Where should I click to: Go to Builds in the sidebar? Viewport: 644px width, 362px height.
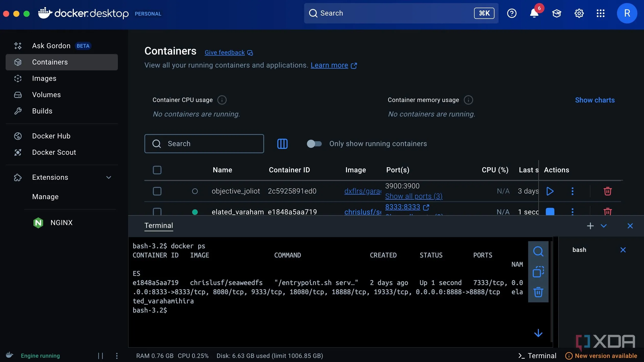coord(62,111)
